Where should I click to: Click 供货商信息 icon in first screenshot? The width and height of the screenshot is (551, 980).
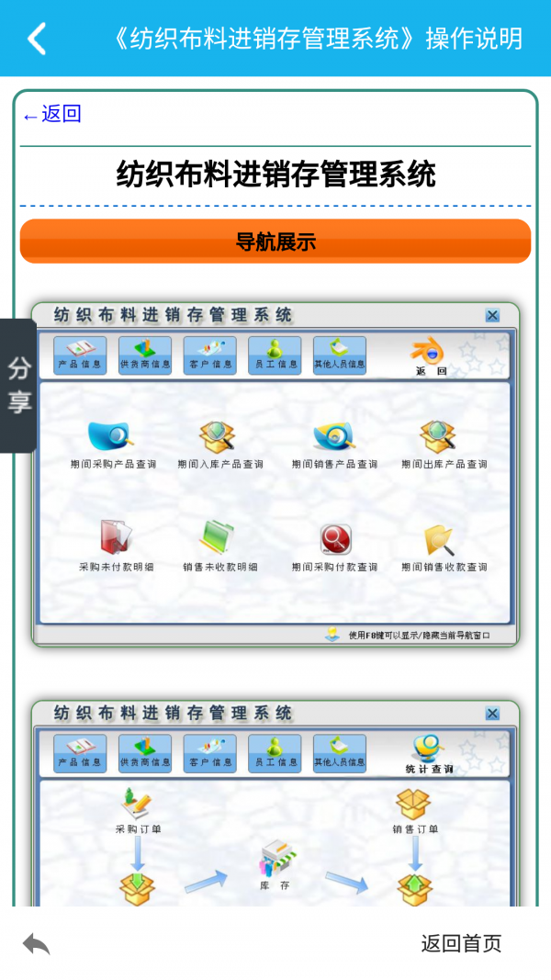tap(145, 355)
